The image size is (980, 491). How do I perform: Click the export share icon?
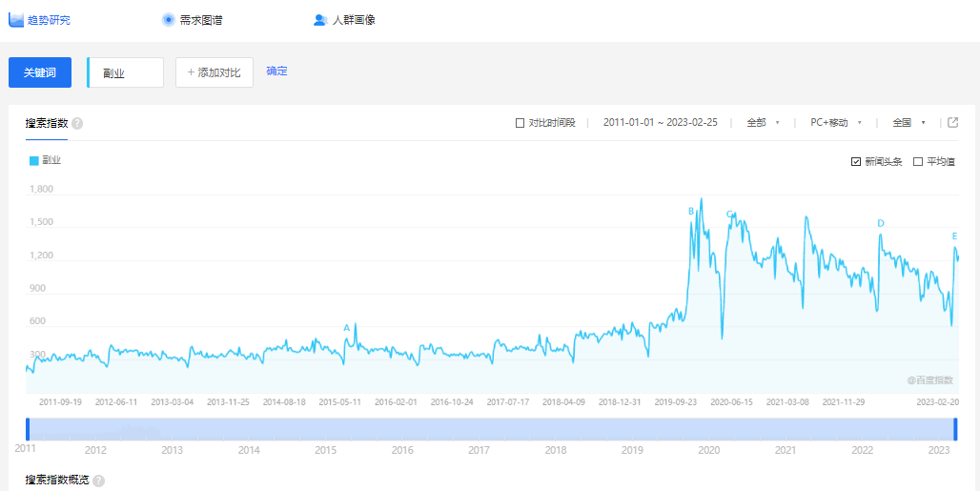pos(952,122)
